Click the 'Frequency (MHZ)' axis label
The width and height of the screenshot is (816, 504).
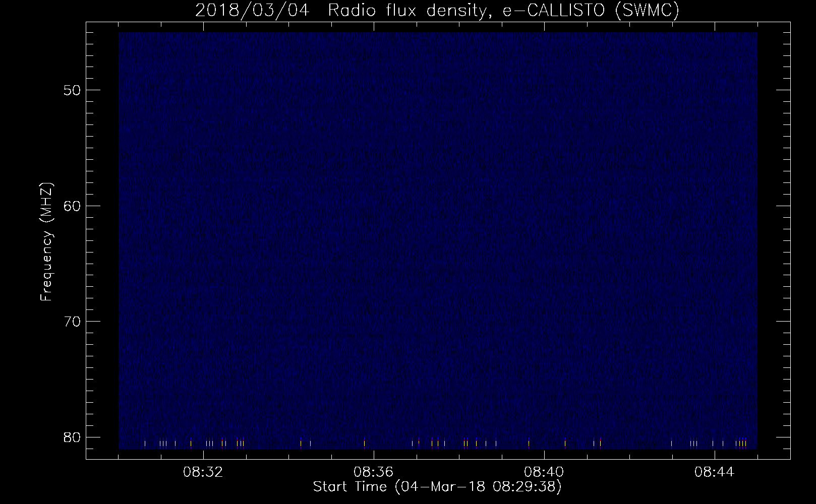coord(46,242)
